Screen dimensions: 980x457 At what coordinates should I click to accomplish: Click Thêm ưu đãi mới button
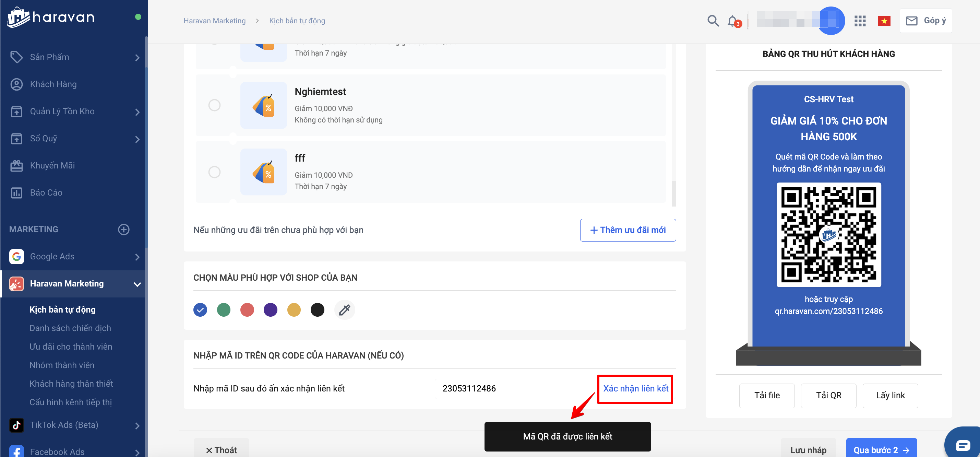628,230
